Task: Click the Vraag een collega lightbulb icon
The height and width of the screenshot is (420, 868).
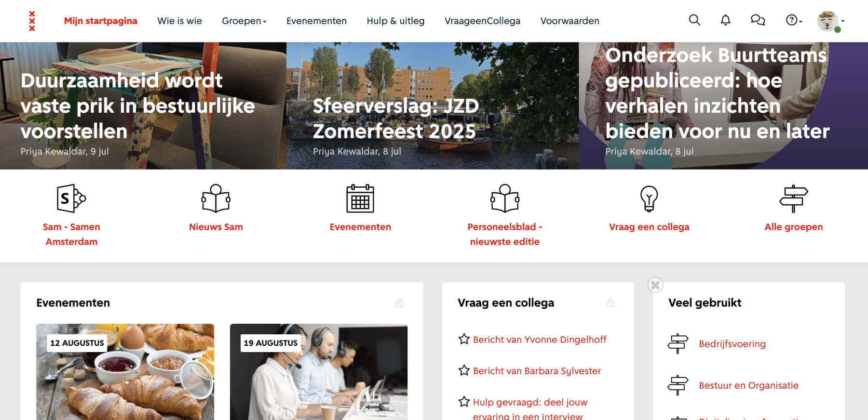Action: [649, 198]
